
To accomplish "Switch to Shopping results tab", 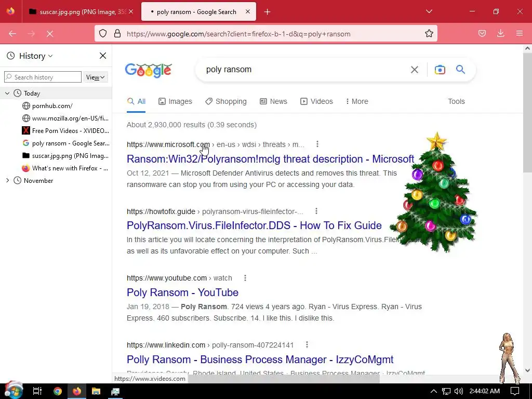I will [x=226, y=101].
